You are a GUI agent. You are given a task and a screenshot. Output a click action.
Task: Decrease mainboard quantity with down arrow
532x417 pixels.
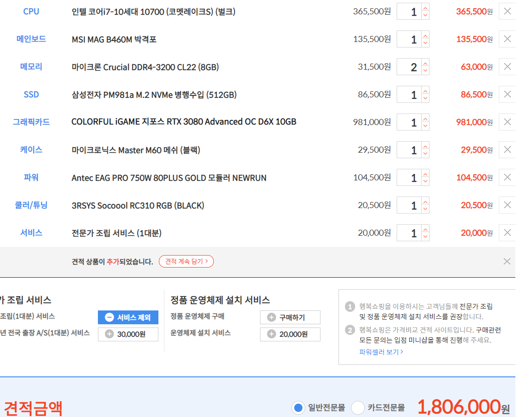click(425, 43)
